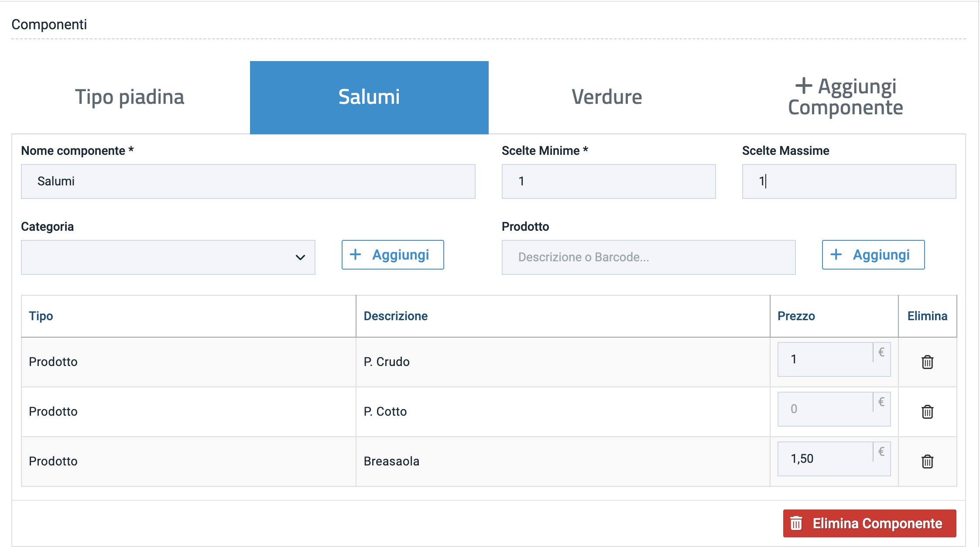Delete the P. Crudo row via its trash icon
This screenshot has height=547, width=980.
coord(927,362)
